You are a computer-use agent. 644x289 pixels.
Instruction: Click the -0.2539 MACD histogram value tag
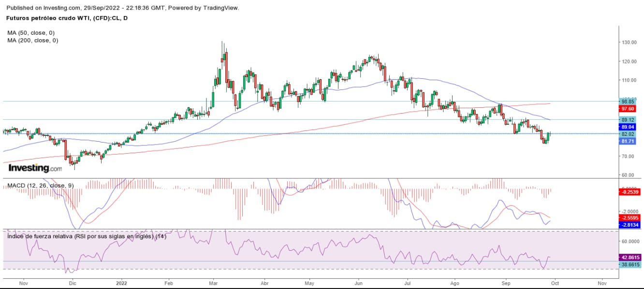(x=629, y=192)
